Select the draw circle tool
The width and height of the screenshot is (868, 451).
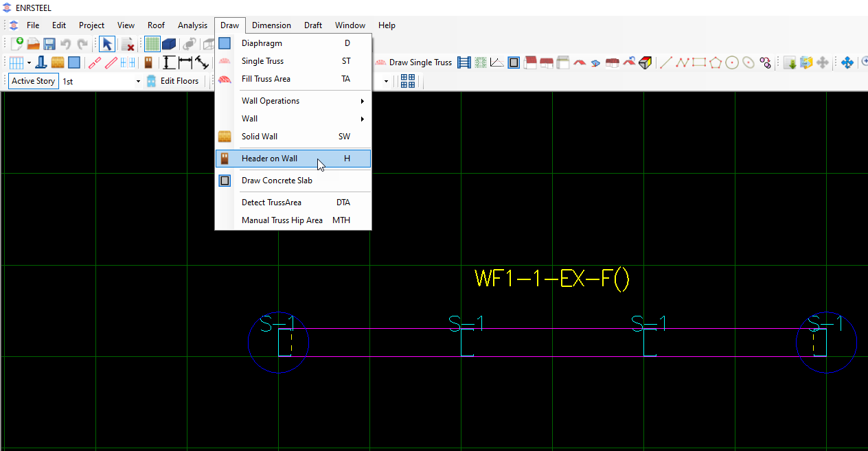732,62
